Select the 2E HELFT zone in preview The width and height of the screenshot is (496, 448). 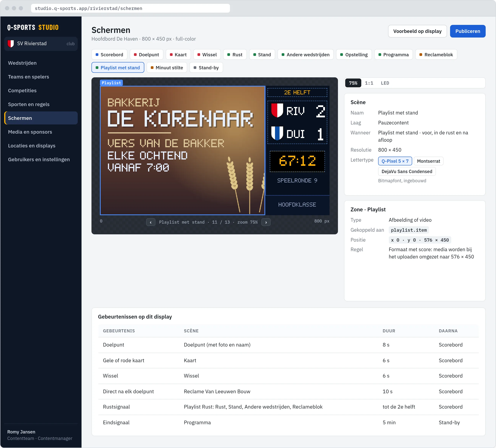(297, 92)
